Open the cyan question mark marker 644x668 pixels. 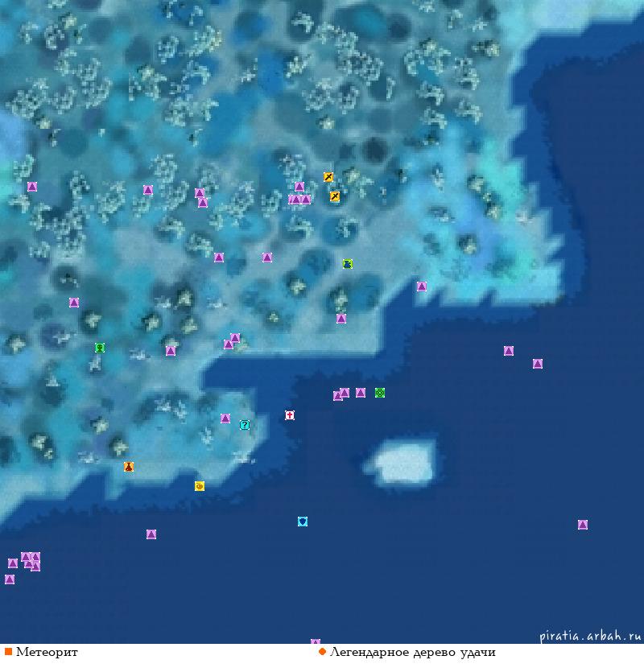point(244,424)
